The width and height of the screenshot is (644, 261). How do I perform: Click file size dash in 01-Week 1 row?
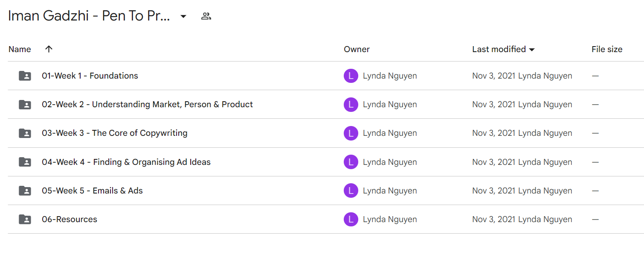click(595, 76)
